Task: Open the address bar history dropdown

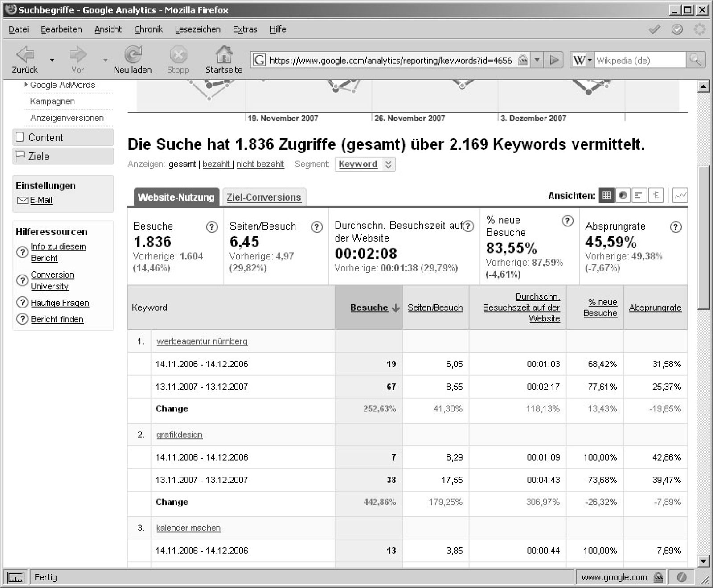Action: tap(537, 60)
